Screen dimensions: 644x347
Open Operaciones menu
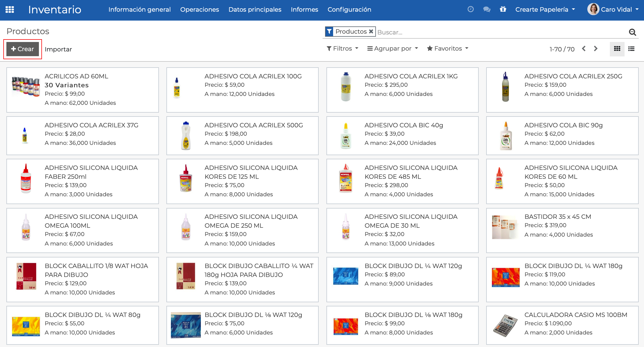tap(199, 9)
